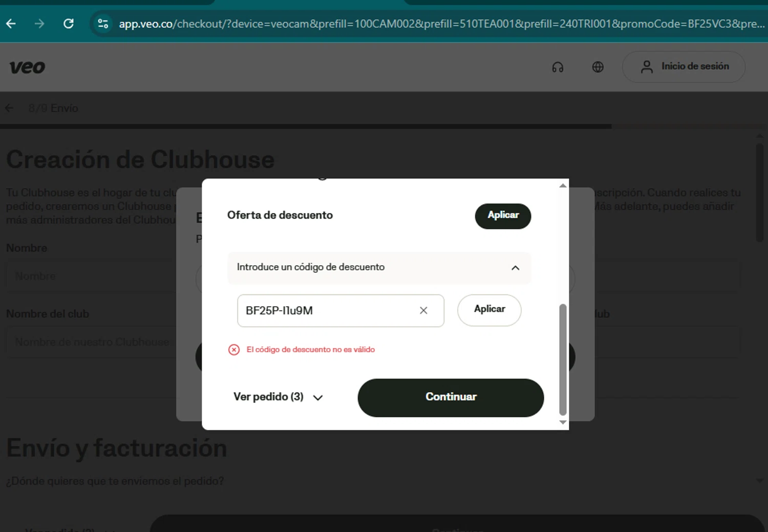Click the Envío y facturación heading
The width and height of the screenshot is (768, 532).
pos(117,448)
